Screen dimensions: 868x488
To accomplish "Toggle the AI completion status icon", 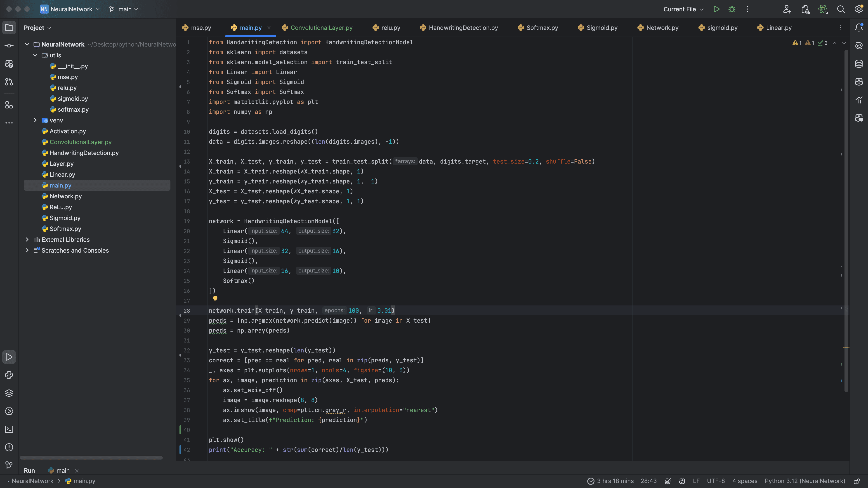I will tap(668, 481).
